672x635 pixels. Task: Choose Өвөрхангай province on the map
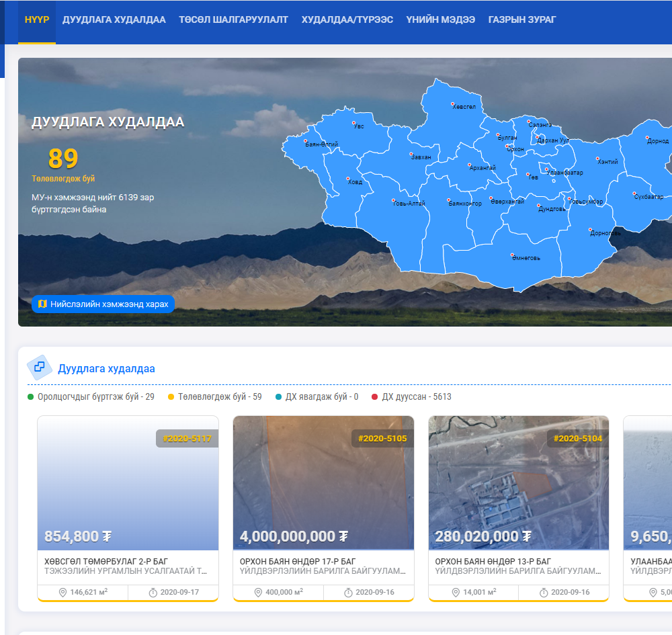click(x=507, y=202)
